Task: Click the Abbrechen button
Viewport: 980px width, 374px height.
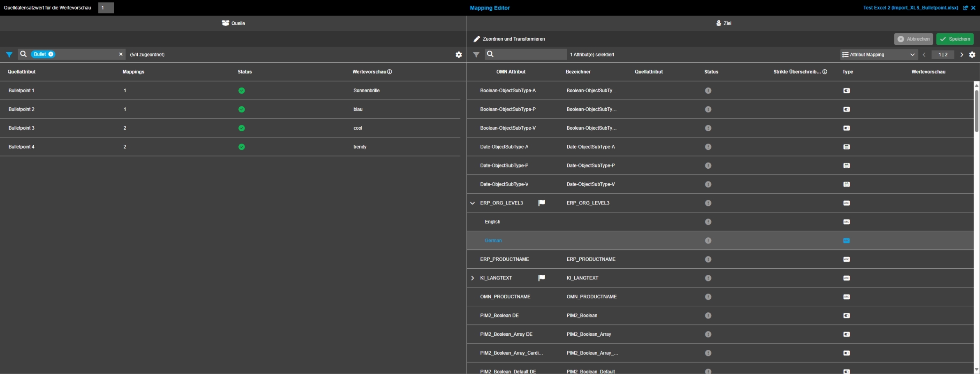Action: click(913, 39)
